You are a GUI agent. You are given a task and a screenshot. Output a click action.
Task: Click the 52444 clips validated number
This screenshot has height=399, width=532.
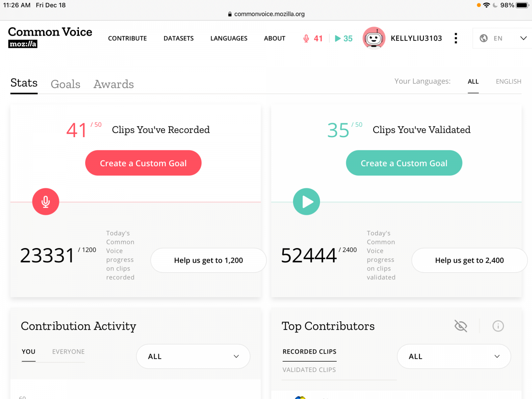tap(308, 255)
